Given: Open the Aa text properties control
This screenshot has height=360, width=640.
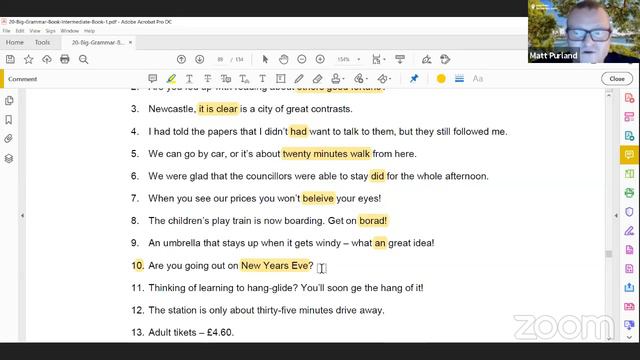Looking at the screenshot, I should [x=478, y=78].
